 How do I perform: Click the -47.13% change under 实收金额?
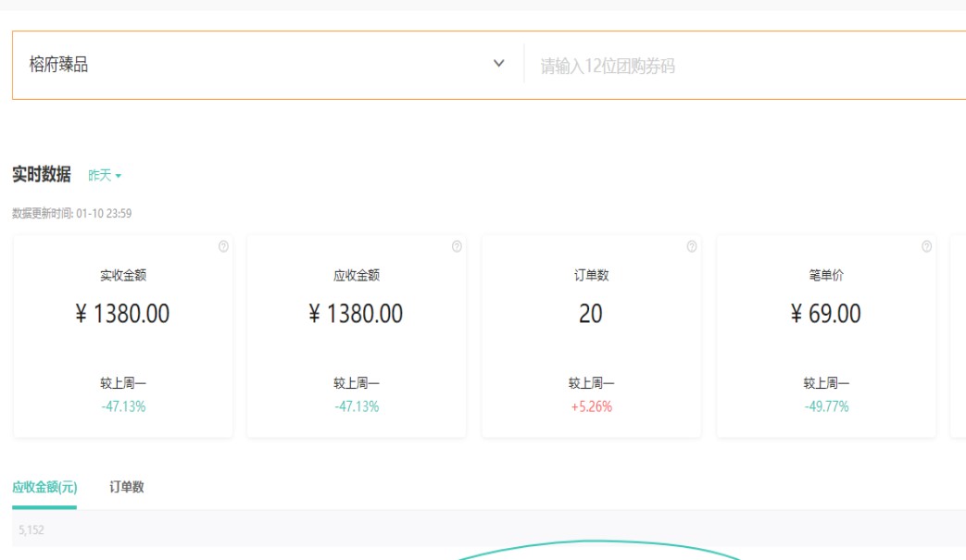[x=123, y=406]
